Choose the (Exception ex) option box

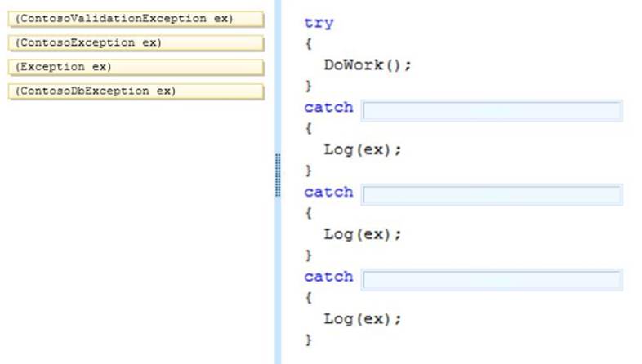[136, 67]
